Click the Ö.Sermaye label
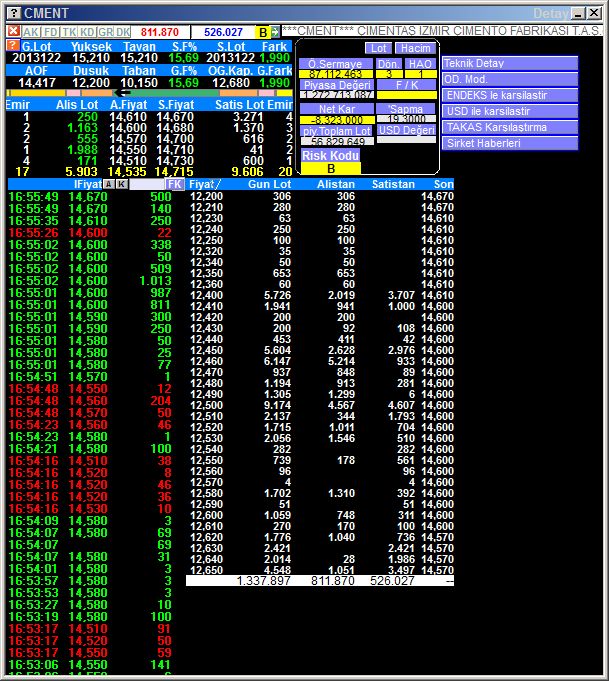 [x=335, y=64]
